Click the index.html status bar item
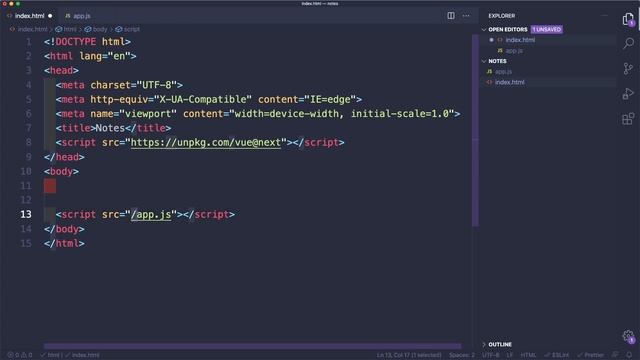This screenshot has height=360, width=640. pos(82,355)
